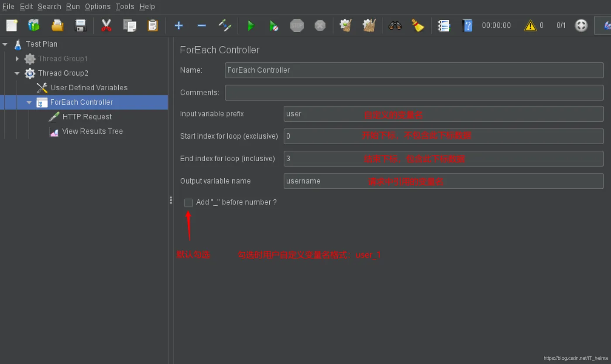Clear results with the single broom icon
This screenshot has height=364, width=611.
346,26
